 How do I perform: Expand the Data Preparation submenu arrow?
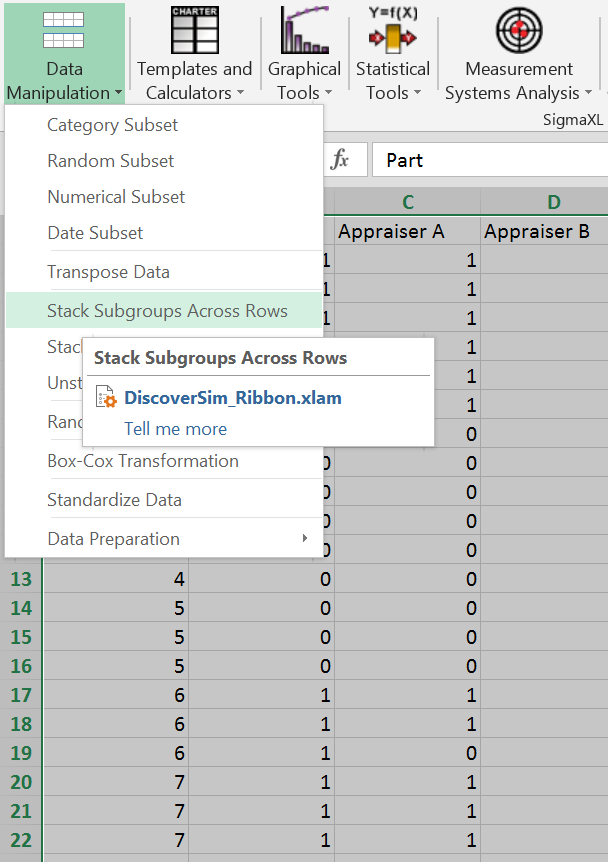[305, 539]
